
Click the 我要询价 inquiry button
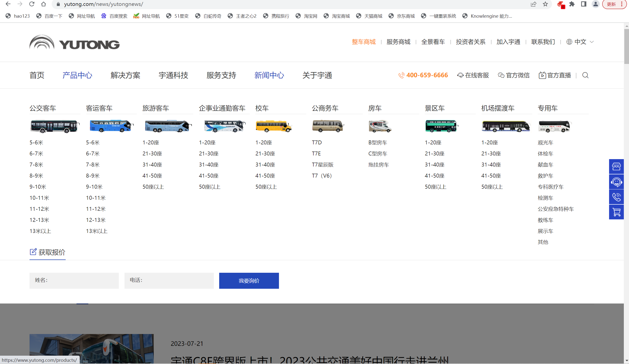(249, 281)
